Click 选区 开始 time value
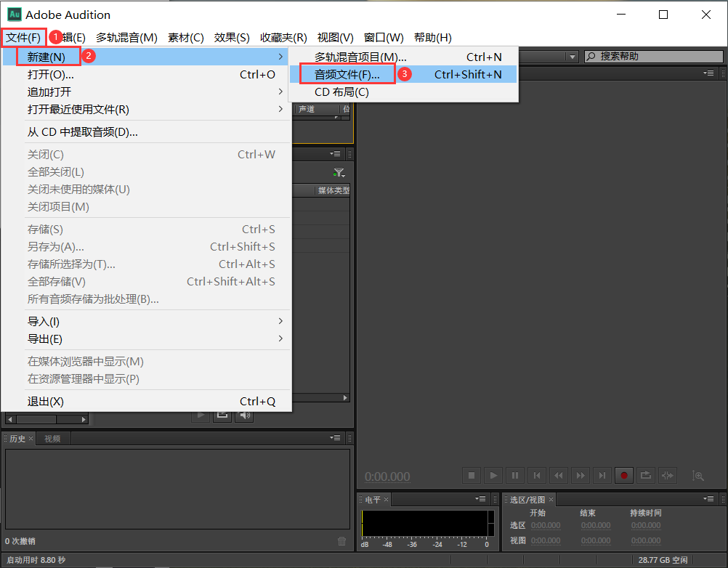Image resolution: width=728 pixels, height=568 pixels. tap(546, 526)
